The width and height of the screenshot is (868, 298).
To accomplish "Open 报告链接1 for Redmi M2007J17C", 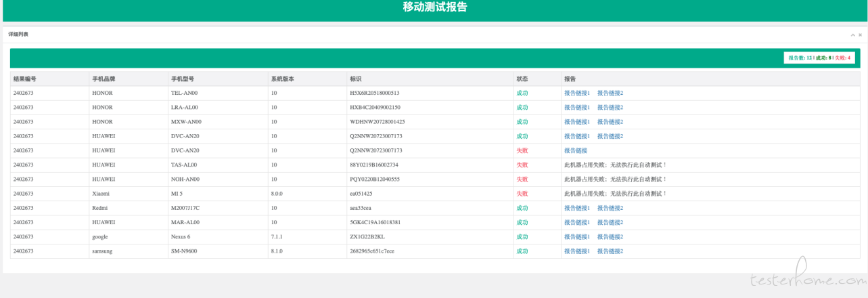I will click(x=577, y=208).
